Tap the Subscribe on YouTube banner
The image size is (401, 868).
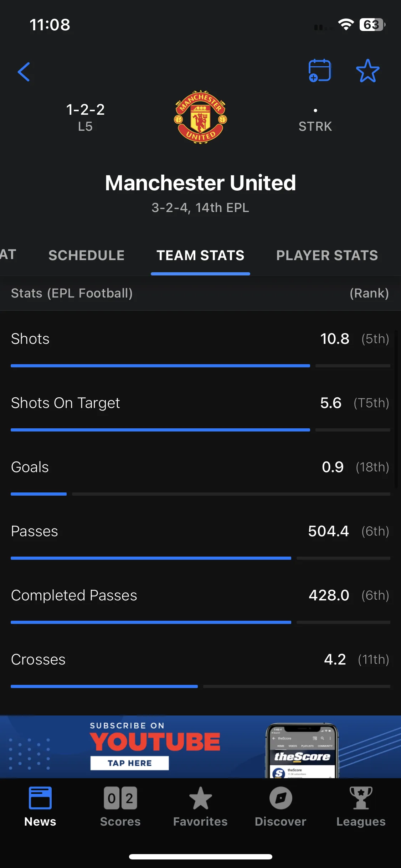200,746
